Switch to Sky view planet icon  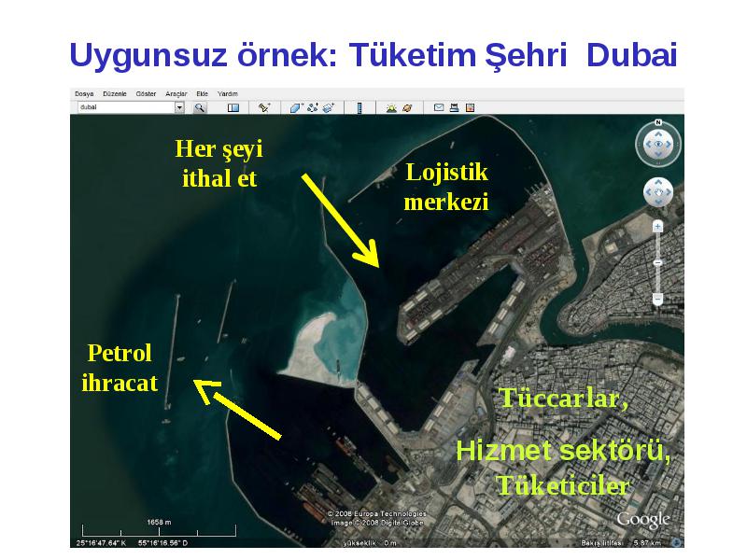407,107
